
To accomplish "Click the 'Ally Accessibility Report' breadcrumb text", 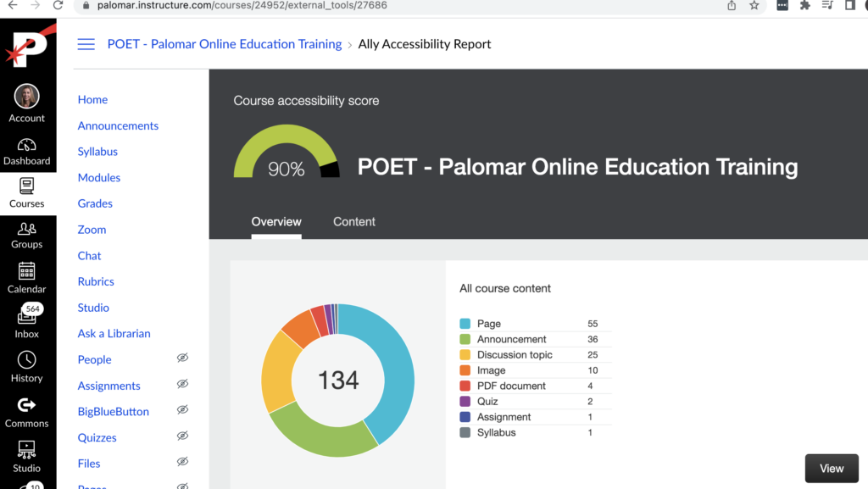I will (425, 44).
